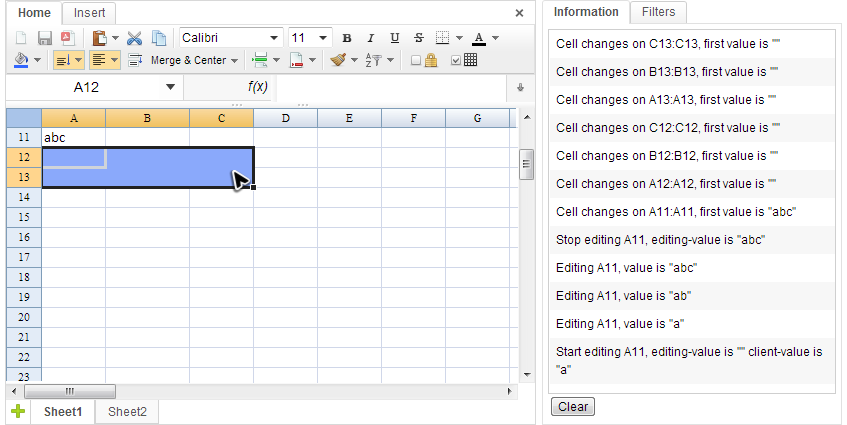The width and height of the screenshot is (847, 425).
Task: Click the vertical align icon
Action: tap(63, 60)
